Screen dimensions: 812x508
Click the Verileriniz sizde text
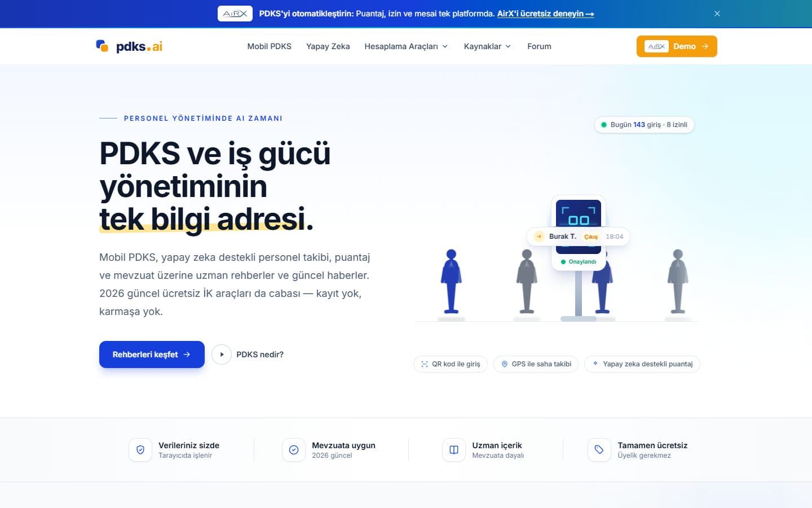point(189,445)
